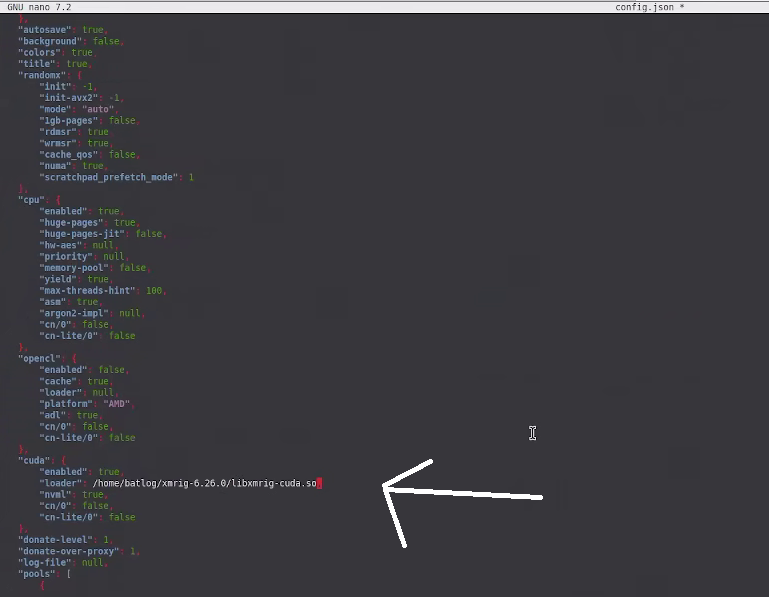Click the "cache_qos" key

point(69,155)
